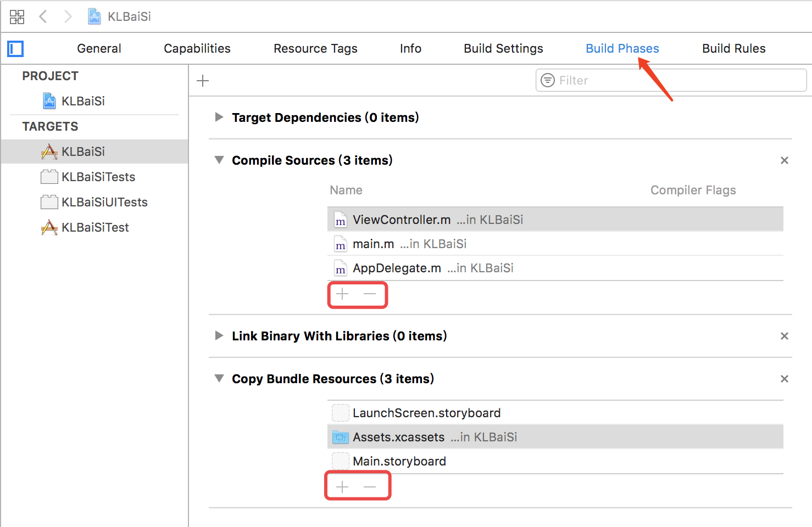Add a new build phase
812x527 pixels.
pos(203,81)
